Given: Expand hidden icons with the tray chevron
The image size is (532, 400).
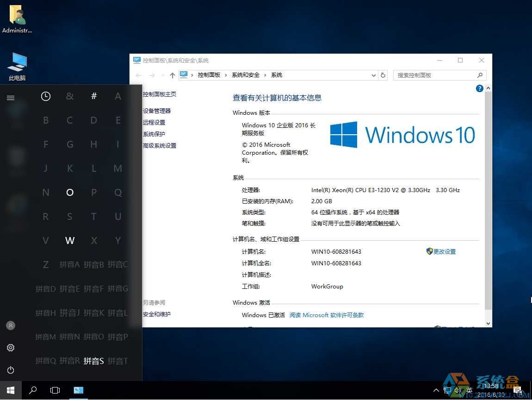Looking at the screenshot, I should (436, 390).
